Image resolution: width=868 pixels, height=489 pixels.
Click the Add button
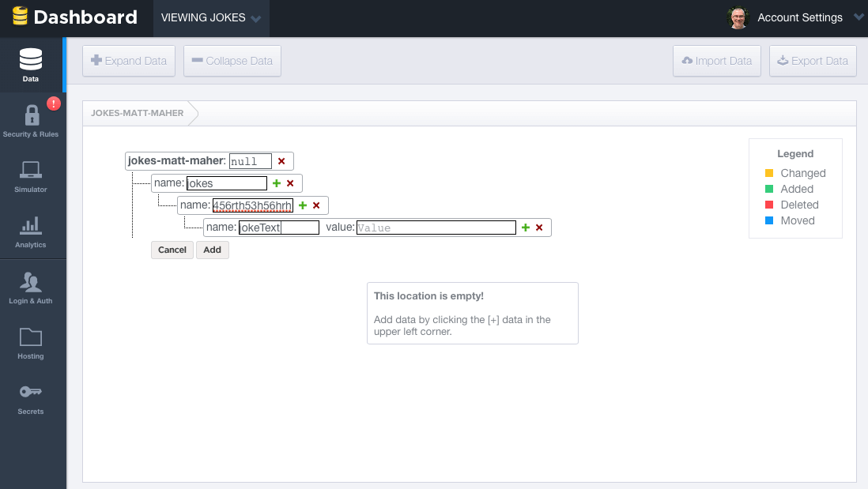click(x=212, y=250)
